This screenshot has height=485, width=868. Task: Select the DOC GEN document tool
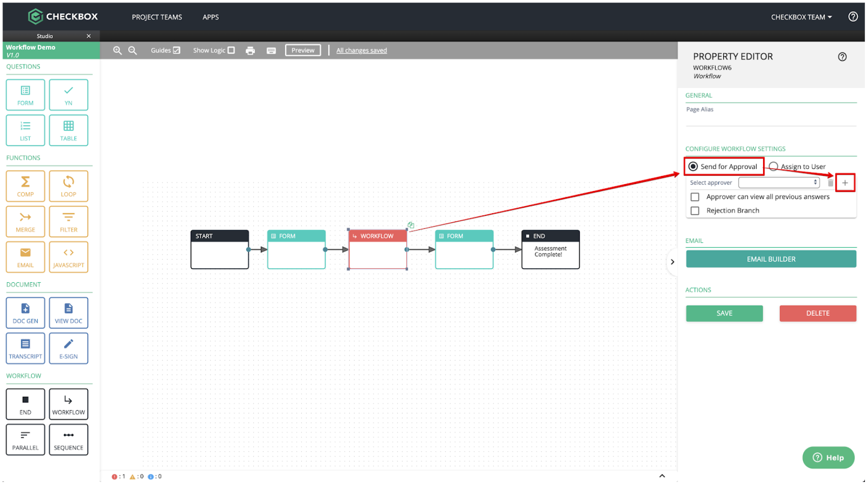pos(25,313)
